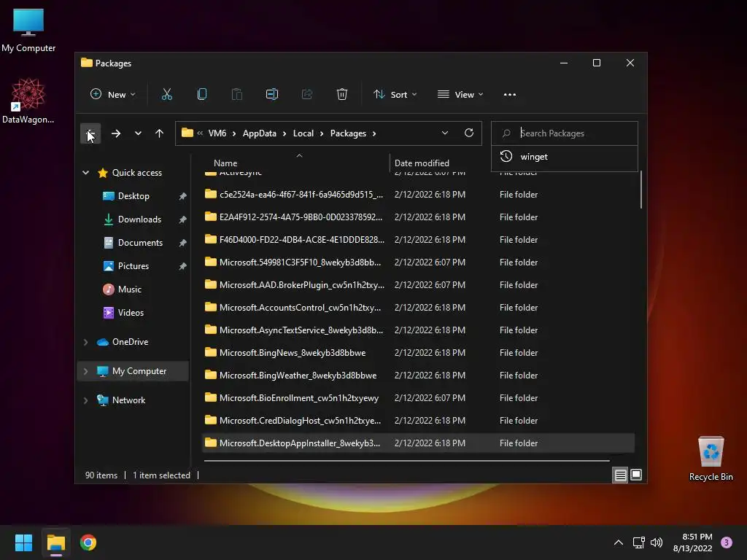The width and height of the screenshot is (747, 560).
Task: Open Pictures in Quick access
Action: tap(133, 265)
